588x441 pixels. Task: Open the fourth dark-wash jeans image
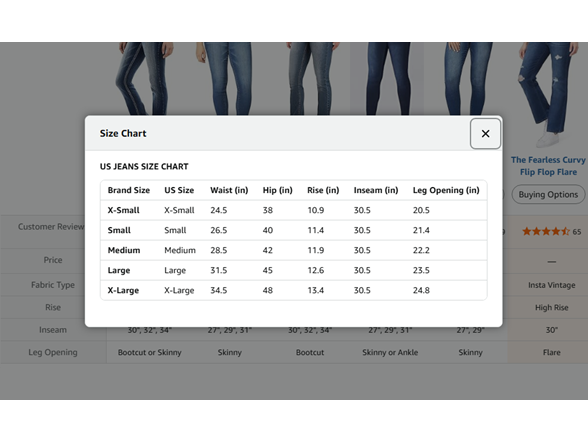[389, 78]
